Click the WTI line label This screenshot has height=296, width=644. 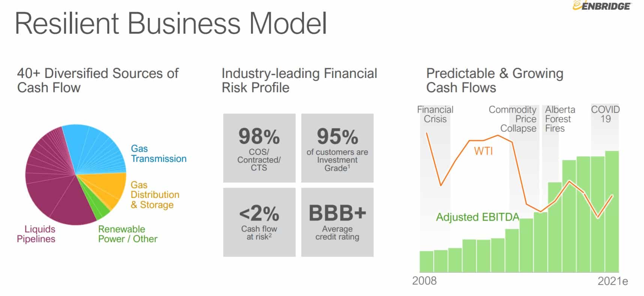coord(483,151)
